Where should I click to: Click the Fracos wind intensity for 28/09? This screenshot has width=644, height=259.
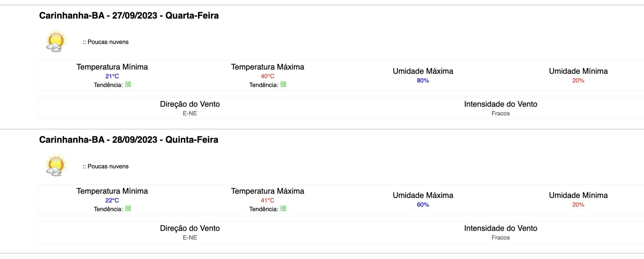pyautogui.click(x=501, y=238)
